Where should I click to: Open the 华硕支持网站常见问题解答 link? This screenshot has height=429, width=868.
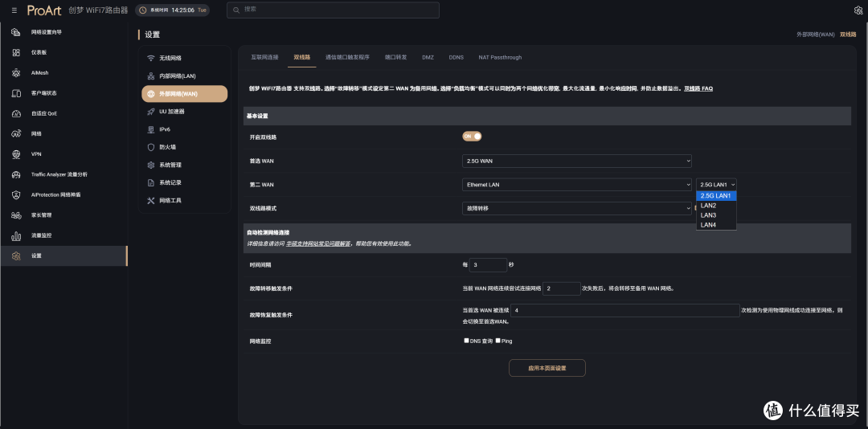pyautogui.click(x=318, y=243)
